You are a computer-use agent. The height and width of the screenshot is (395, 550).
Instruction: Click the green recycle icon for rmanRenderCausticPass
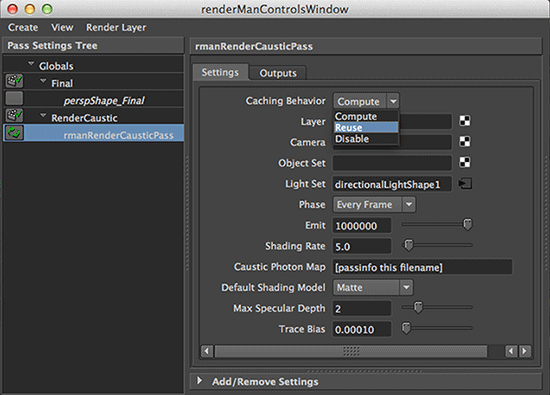tap(14, 133)
